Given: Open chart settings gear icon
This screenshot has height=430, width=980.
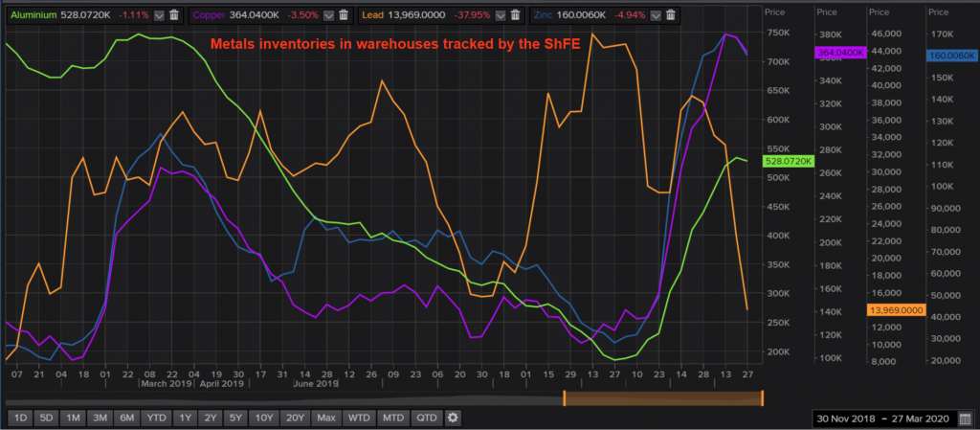Looking at the screenshot, I should [x=453, y=418].
